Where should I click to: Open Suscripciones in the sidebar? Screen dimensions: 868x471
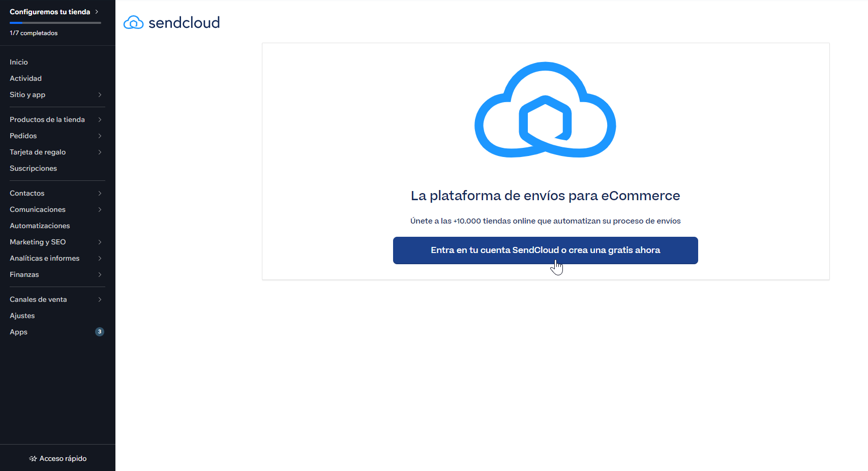(34, 168)
